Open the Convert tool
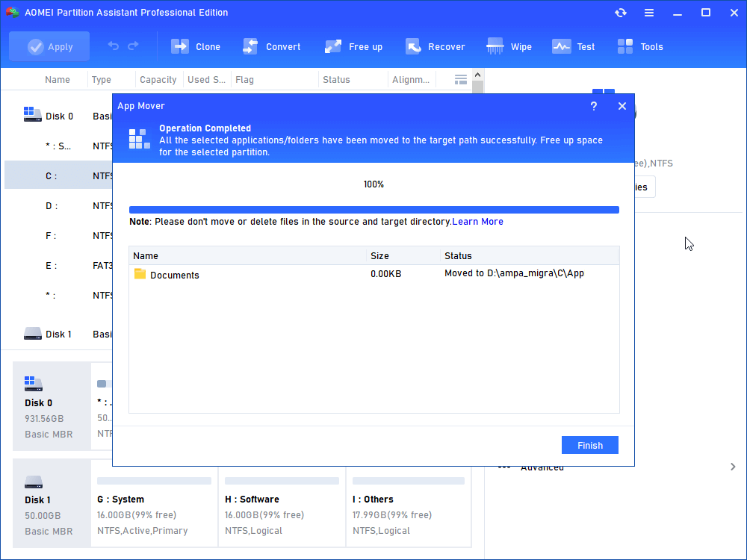 [x=250, y=46]
